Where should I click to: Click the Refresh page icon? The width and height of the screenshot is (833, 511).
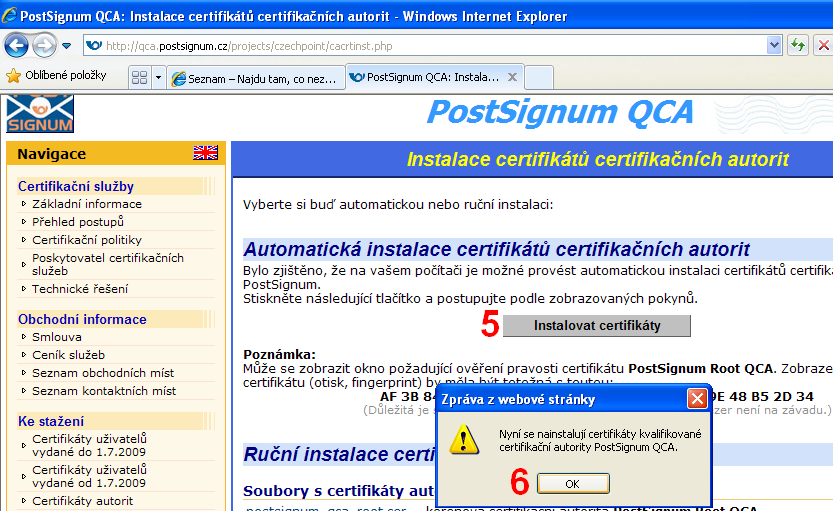[798, 46]
